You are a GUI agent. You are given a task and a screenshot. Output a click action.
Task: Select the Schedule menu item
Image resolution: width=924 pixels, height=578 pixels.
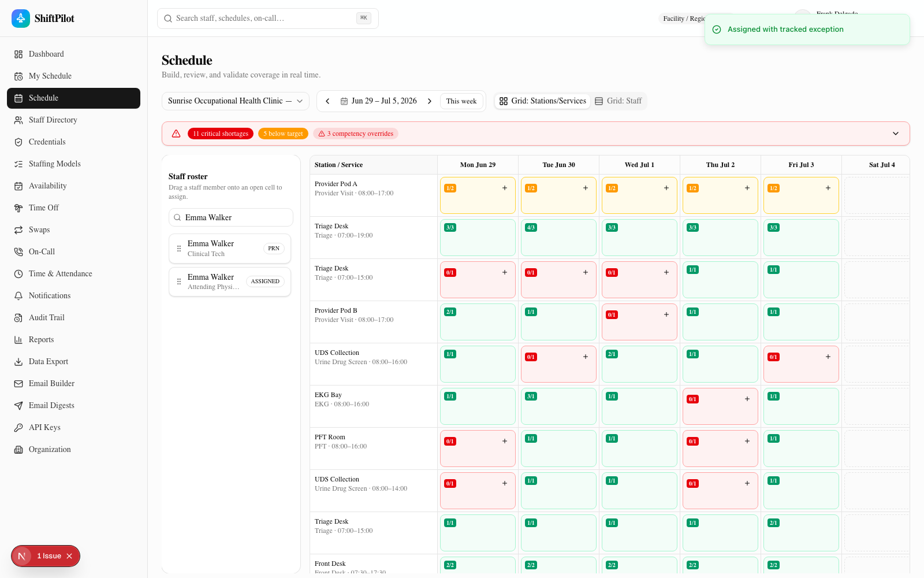point(73,98)
